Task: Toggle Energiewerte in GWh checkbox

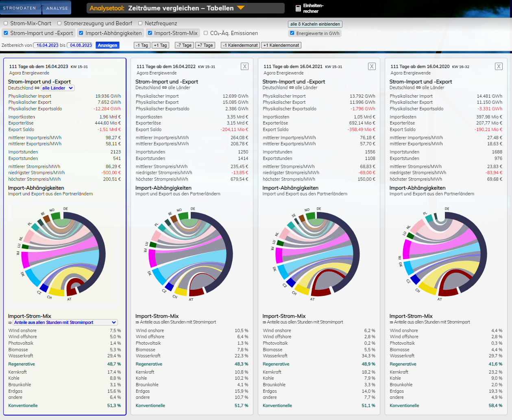Action: click(x=292, y=33)
